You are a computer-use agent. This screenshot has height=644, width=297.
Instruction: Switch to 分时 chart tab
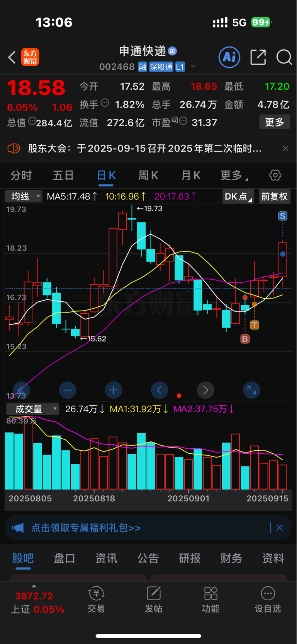point(21,176)
